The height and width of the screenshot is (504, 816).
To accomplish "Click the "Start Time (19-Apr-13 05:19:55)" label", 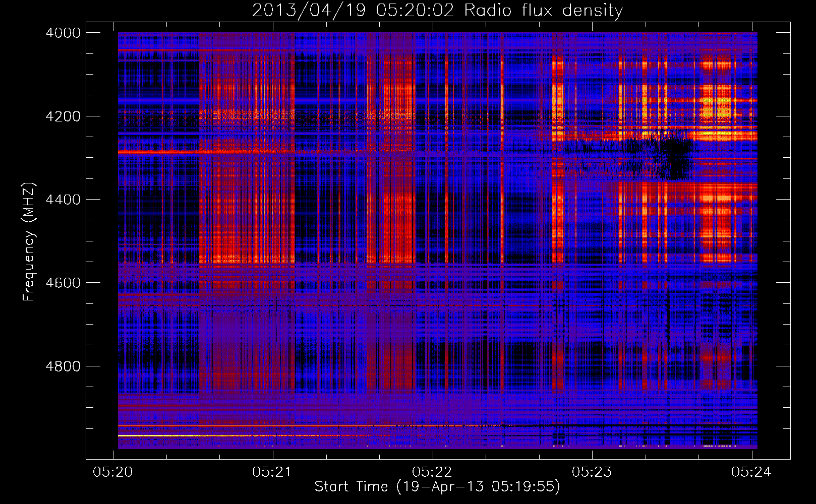I will pos(437,487).
